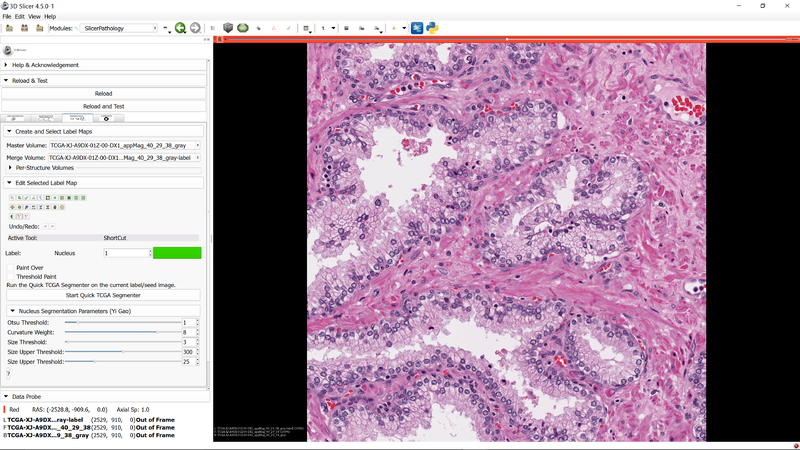Viewport: 800px width, 450px height.
Task: Click the green Nucleus label color swatch
Action: [x=176, y=253]
